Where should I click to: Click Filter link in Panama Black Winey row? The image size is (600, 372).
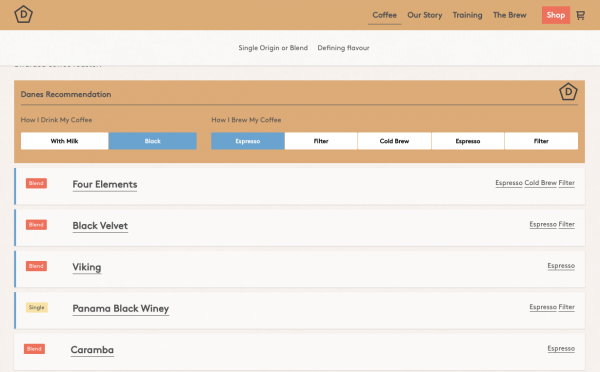click(566, 307)
